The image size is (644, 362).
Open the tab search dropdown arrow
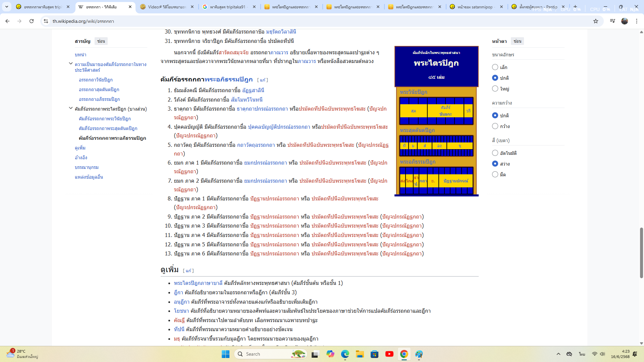7,7
